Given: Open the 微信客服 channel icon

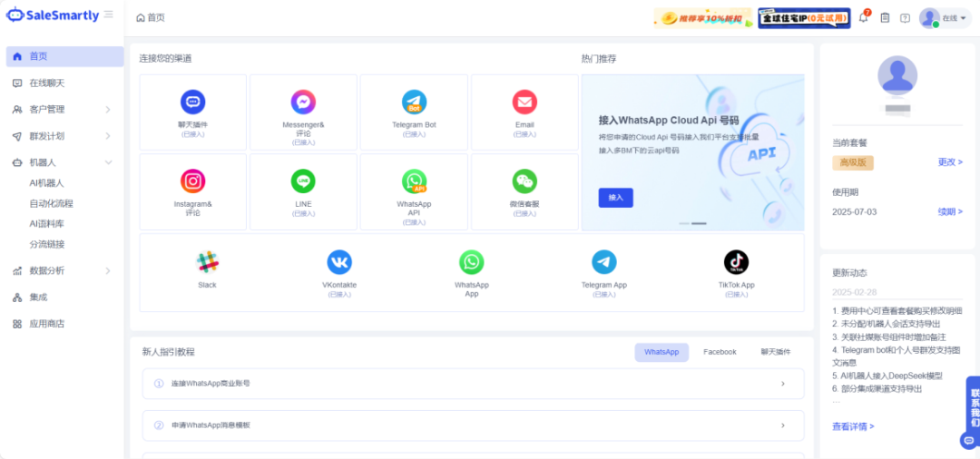Looking at the screenshot, I should click(x=524, y=181).
